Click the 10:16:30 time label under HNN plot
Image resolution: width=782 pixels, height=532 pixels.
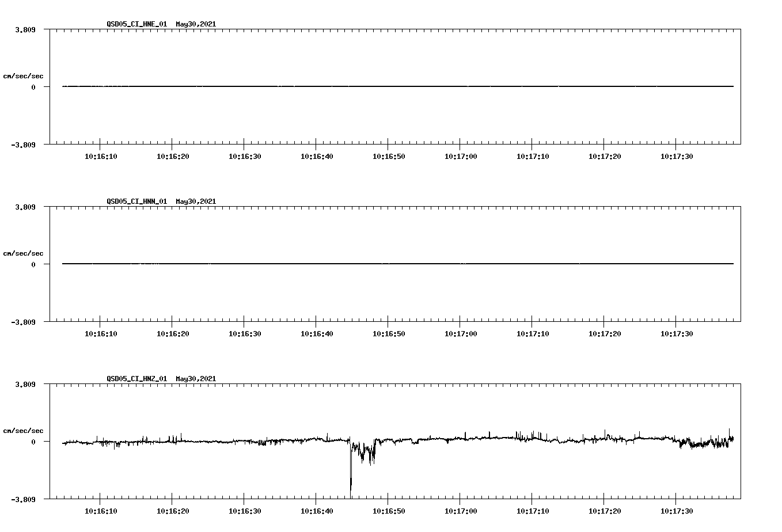(245, 334)
